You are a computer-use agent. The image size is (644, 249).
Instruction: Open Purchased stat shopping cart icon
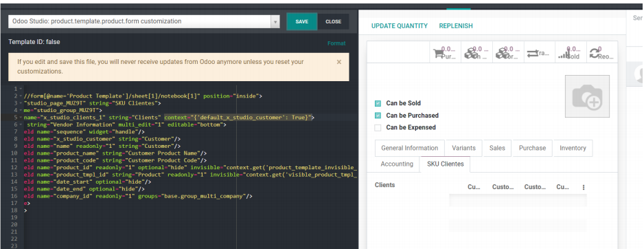click(x=438, y=54)
